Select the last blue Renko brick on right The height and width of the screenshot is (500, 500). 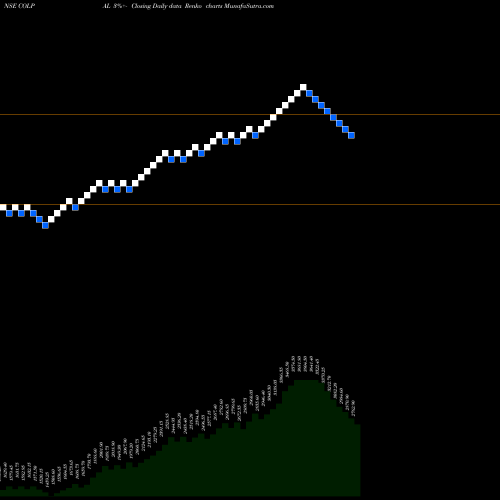(x=351, y=135)
